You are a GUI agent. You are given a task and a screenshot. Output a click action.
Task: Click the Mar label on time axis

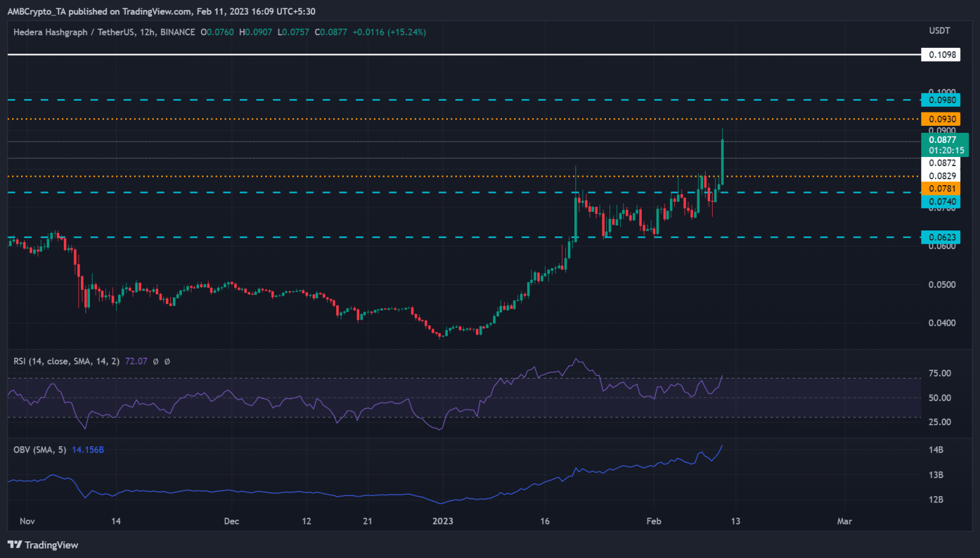coord(844,521)
